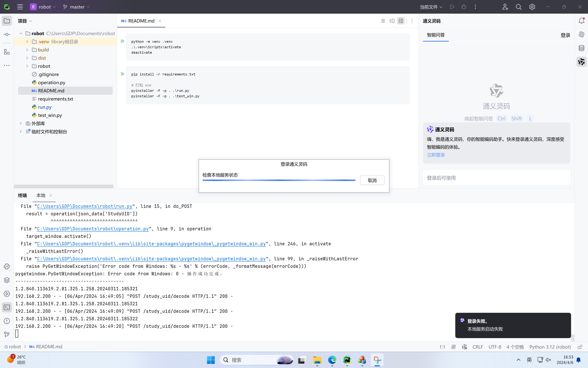Image resolution: width=588 pixels, height=368 pixels.
Task: Toggle read-only lock in status bar
Action: (x=580, y=347)
